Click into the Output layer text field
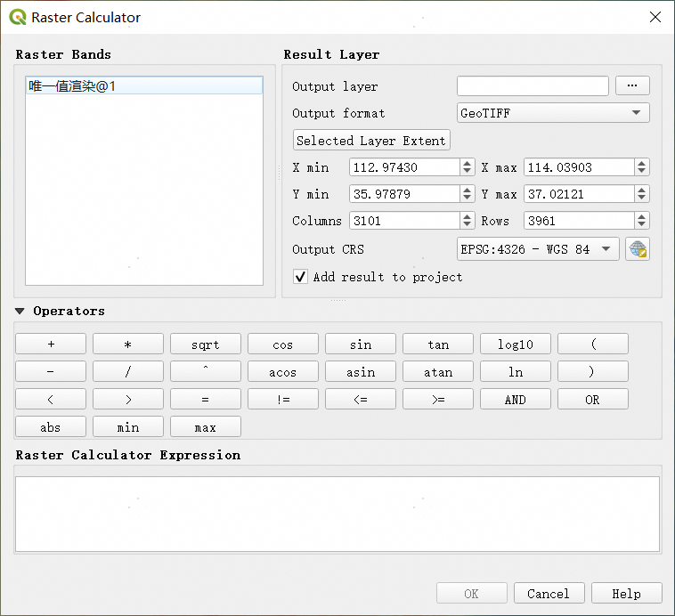Viewport: 675px width, 616px height. point(533,85)
